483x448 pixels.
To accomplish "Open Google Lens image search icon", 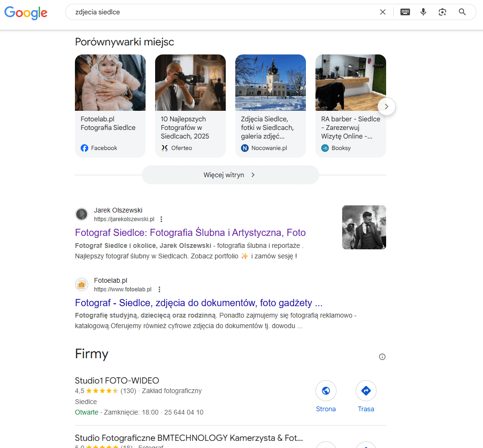I will click(x=442, y=12).
